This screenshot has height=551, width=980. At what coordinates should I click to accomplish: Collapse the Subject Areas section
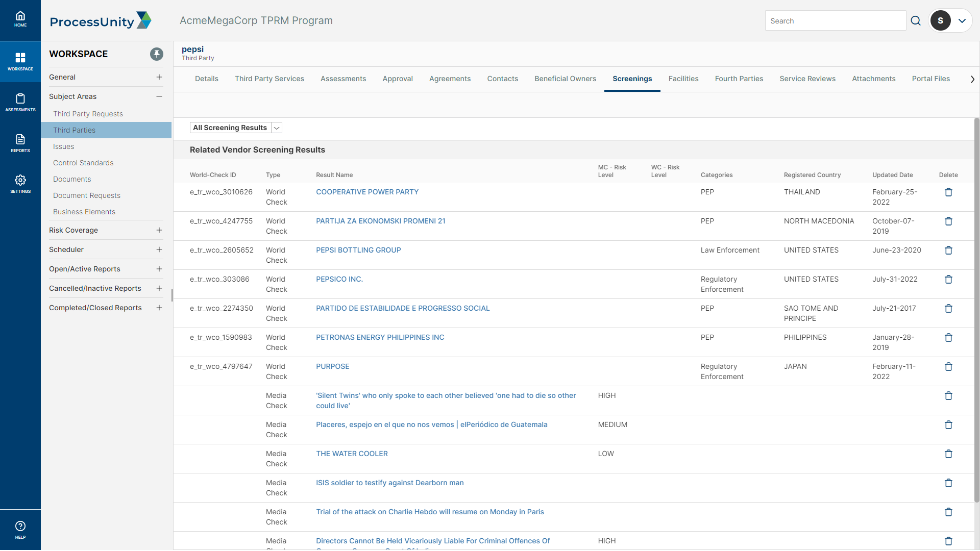click(159, 96)
